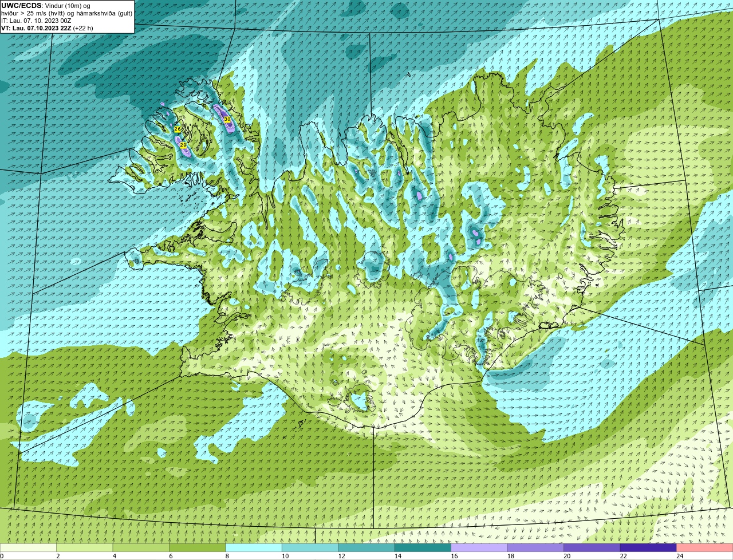Click the yellow "30" maximum gust label
733x560 pixels.
[x=227, y=119]
